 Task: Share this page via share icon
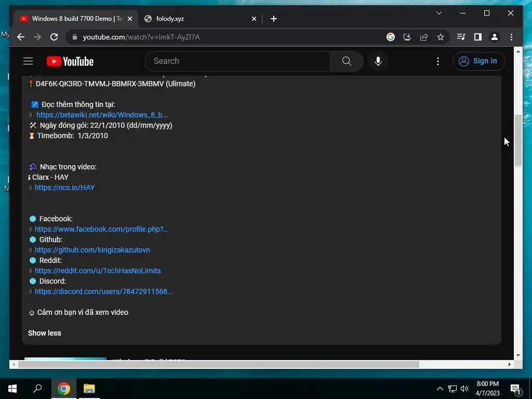[424, 37]
